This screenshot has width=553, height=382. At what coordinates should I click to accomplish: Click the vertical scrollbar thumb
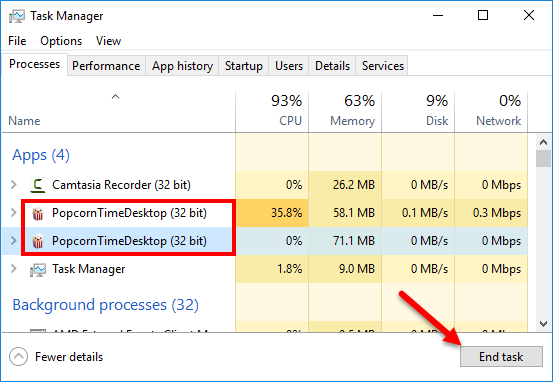[543, 158]
